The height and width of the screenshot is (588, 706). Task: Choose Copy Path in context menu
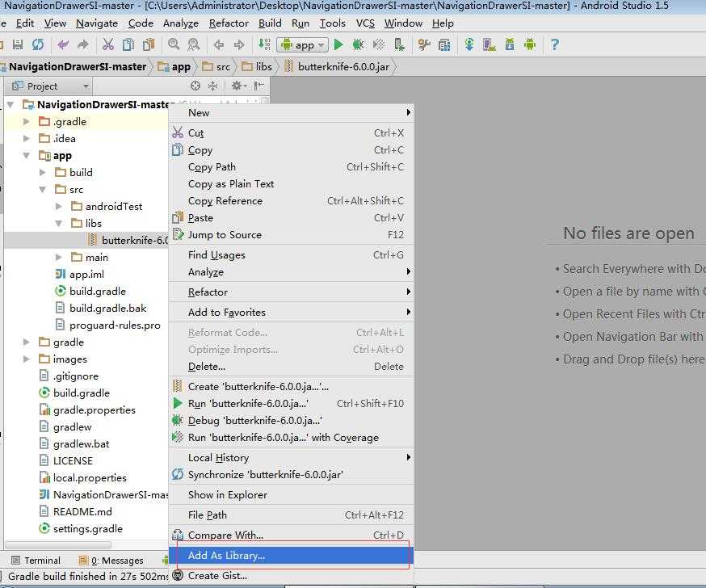coord(291,167)
